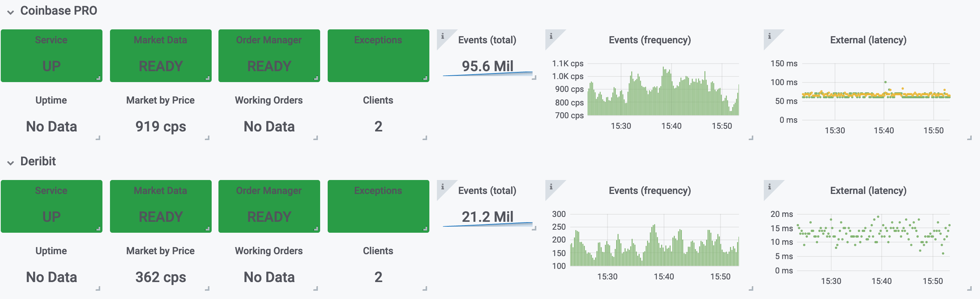Image resolution: width=980 pixels, height=299 pixels.
Task: Open info icon on Deribit Events (total)
Action: [443, 187]
